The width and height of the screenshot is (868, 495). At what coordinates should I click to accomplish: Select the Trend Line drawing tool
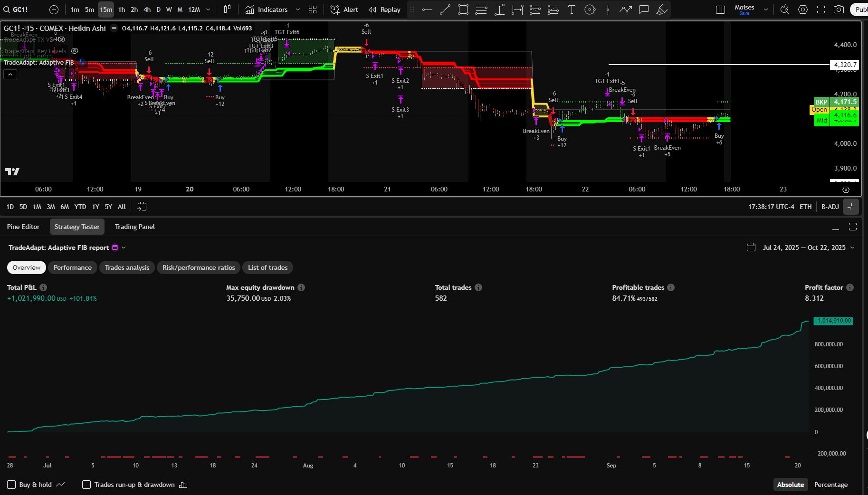click(445, 10)
